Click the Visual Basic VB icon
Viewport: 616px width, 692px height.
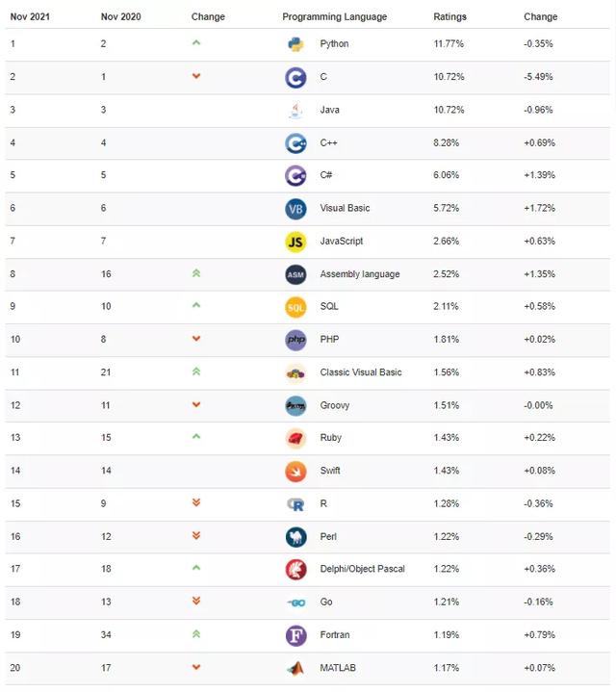295,209
